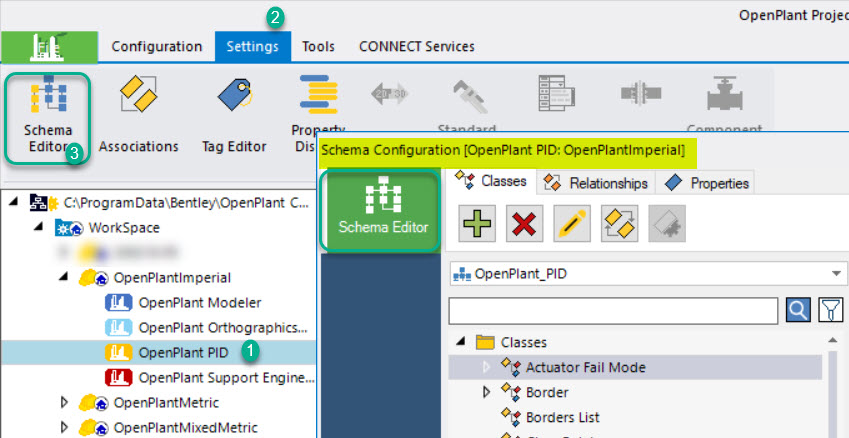Collapse the Classes folder node

tap(461, 342)
